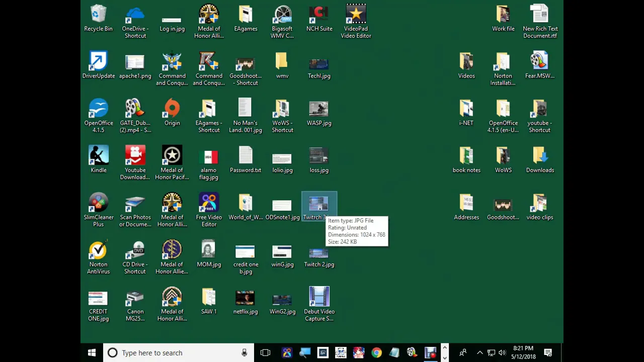Viewport: 644px width, 362px height.
Task: Open the Norton Installation folder
Action: click(503, 69)
